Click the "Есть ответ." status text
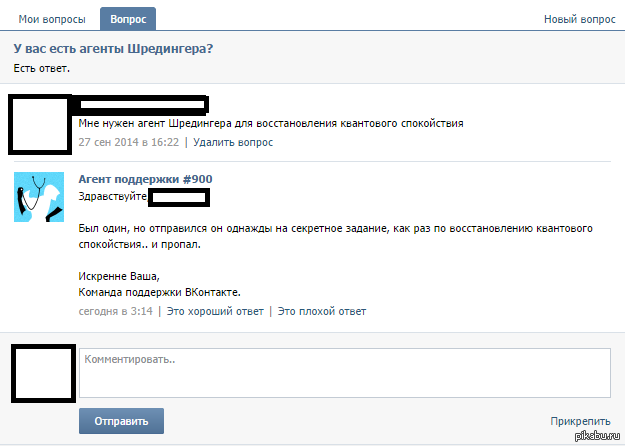625x447 pixels. point(42,68)
